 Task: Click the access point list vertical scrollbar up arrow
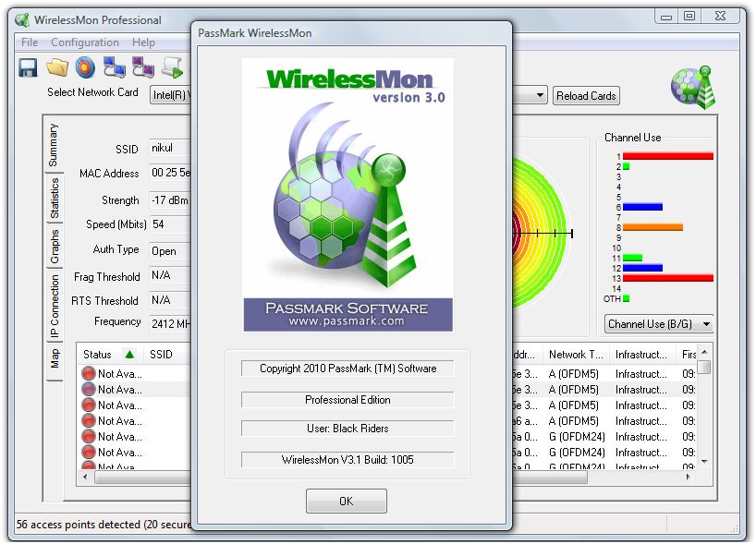[x=704, y=352]
